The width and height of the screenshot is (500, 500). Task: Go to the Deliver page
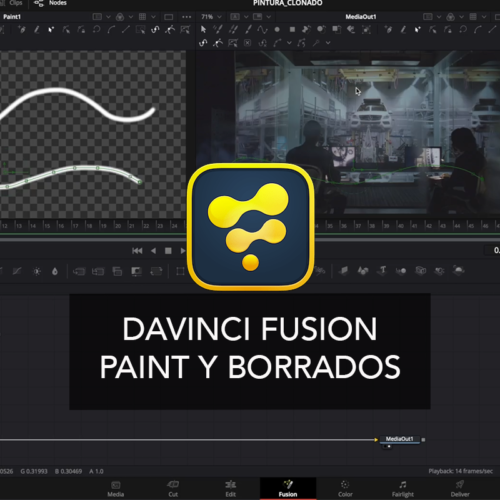460,489
